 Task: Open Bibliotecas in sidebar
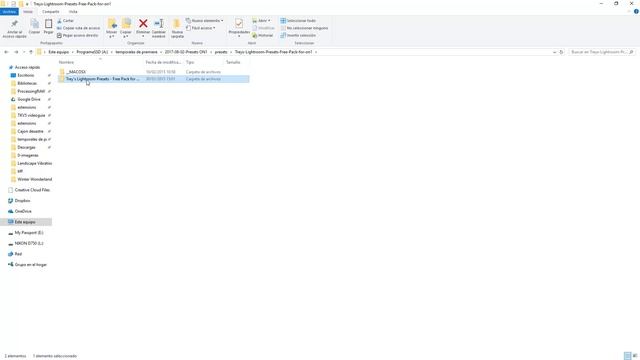tap(27, 83)
